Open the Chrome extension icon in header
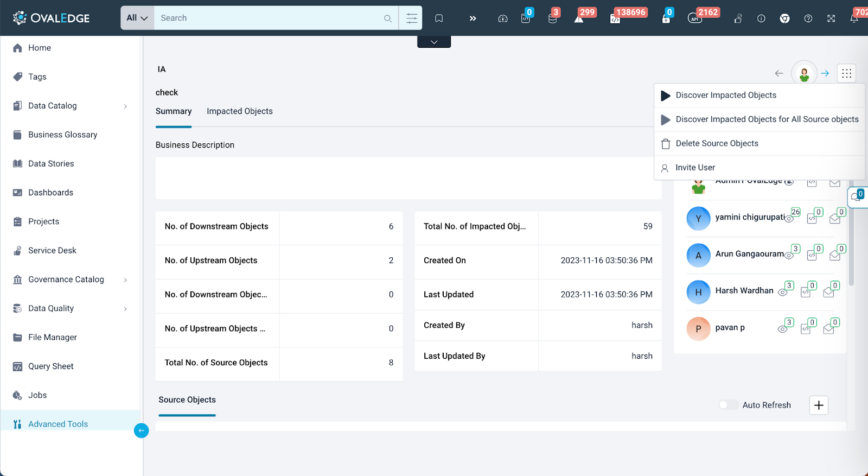The width and height of the screenshot is (868, 476). tap(784, 18)
